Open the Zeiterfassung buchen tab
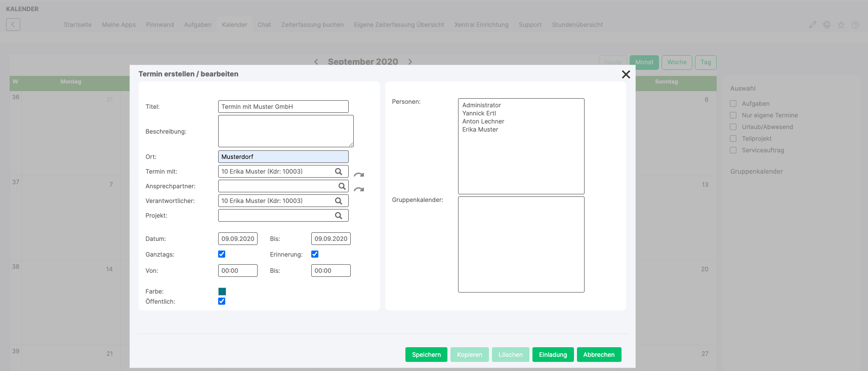This screenshot has width=868, height=371. pyautogui.click(x=312, y=25)
